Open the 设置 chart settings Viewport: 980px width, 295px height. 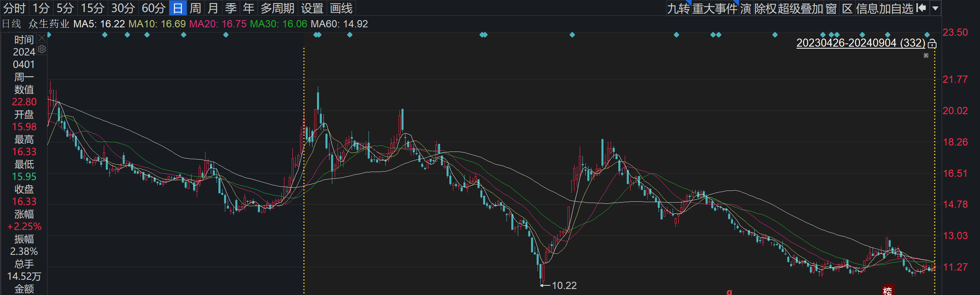coord(312,8)
